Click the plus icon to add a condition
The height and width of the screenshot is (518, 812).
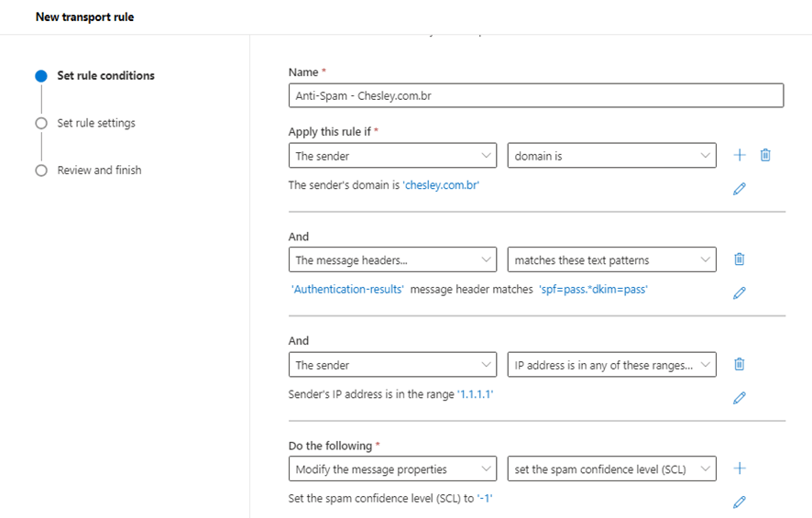coord(740,155)
